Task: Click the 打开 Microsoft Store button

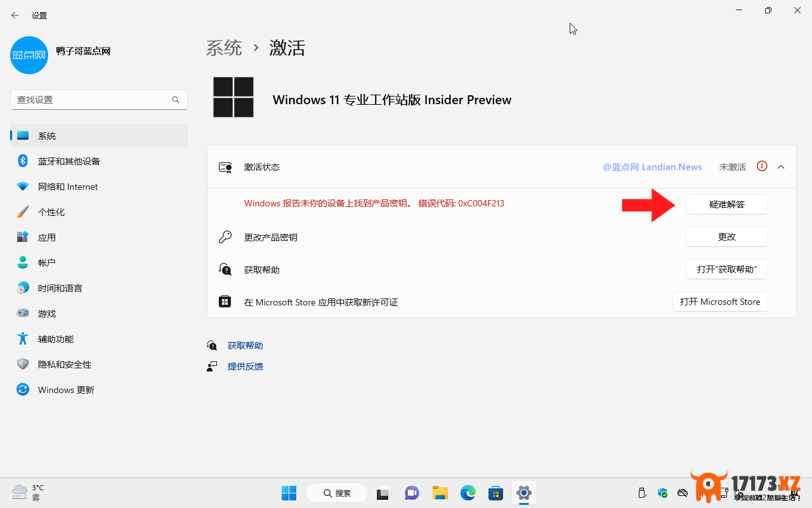Action: pos(720,302)
